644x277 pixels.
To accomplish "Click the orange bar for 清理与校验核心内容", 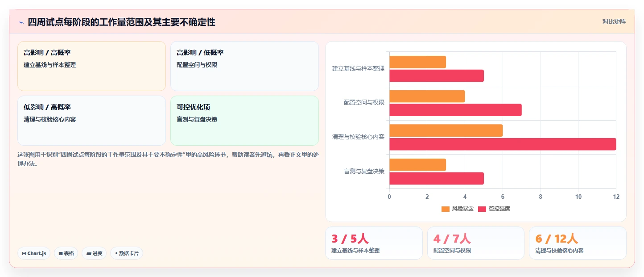I will (446, 130).
